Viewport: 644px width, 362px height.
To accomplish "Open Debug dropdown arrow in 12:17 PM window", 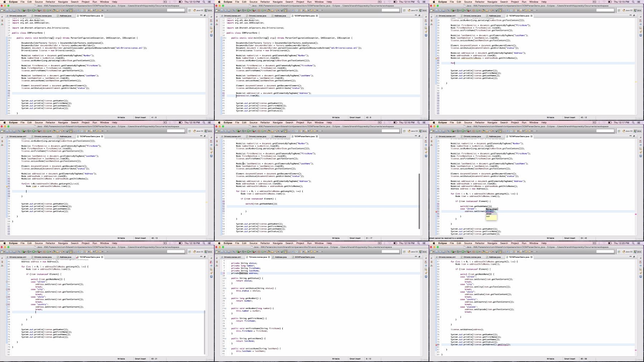I will click(460, 131).
